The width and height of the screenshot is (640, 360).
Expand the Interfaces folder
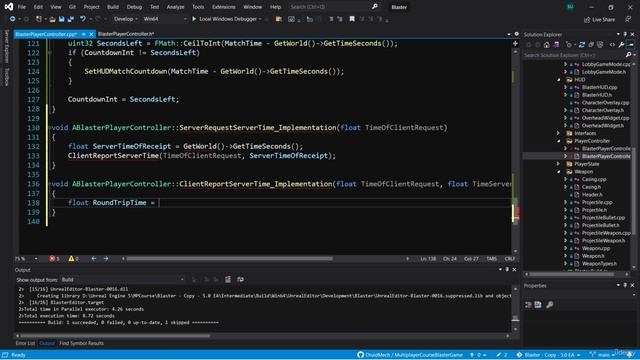pos(559,133)
